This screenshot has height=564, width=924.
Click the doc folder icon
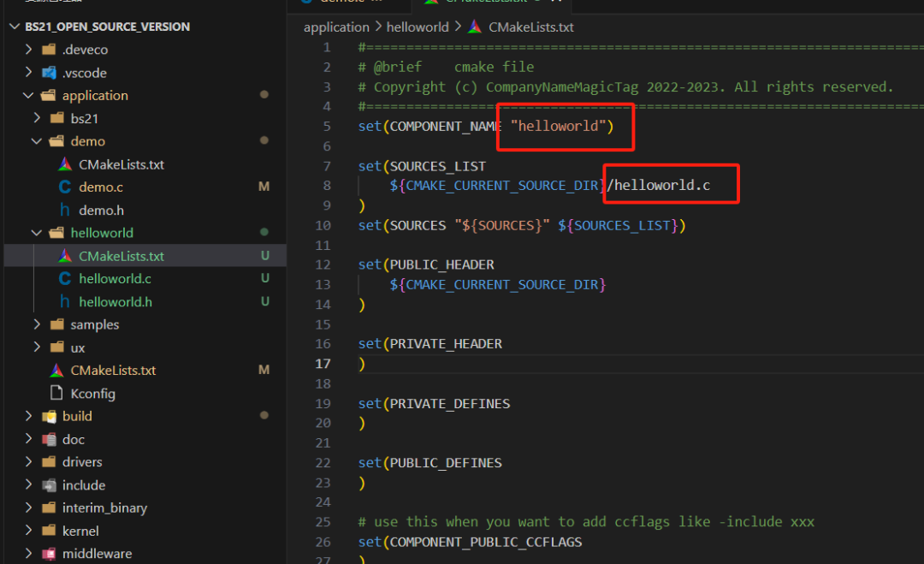click(x=49, y=439)
